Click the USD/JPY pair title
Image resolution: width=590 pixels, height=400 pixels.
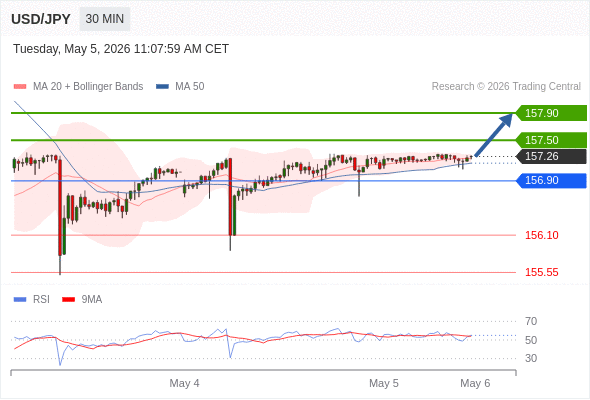tap(41, 19)
